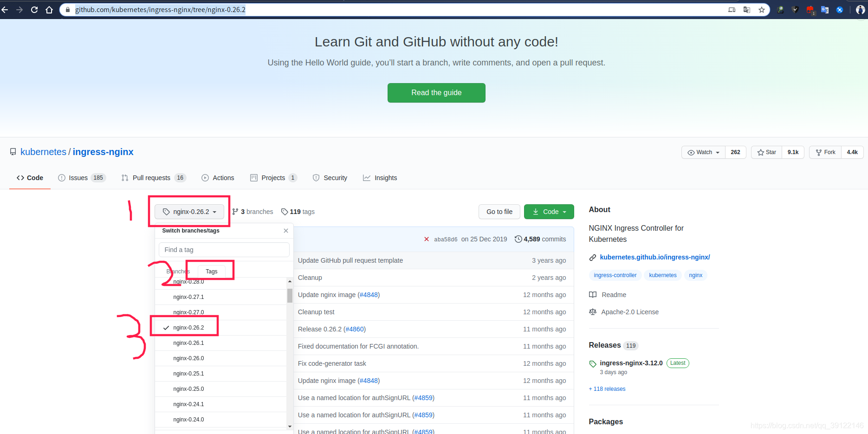Select tag nginx-0.26.1
The image size is (868, 434).
(x=220, y=343)
